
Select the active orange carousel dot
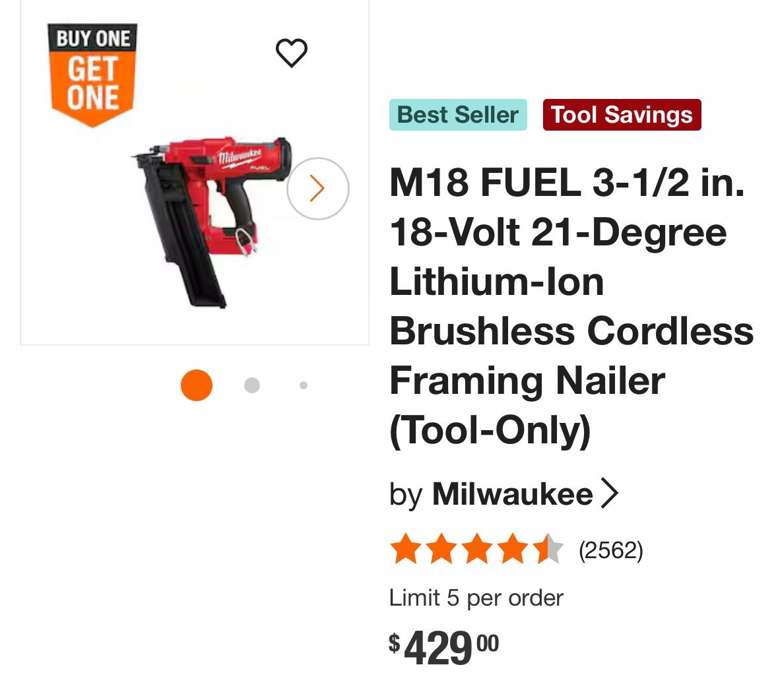(x=197, y=385)
